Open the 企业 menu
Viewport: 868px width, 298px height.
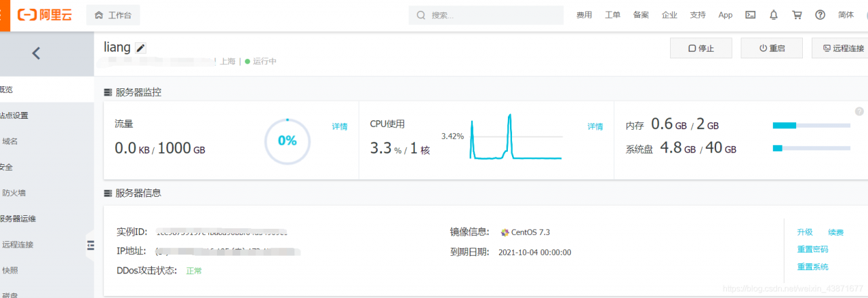coord(669,15)
